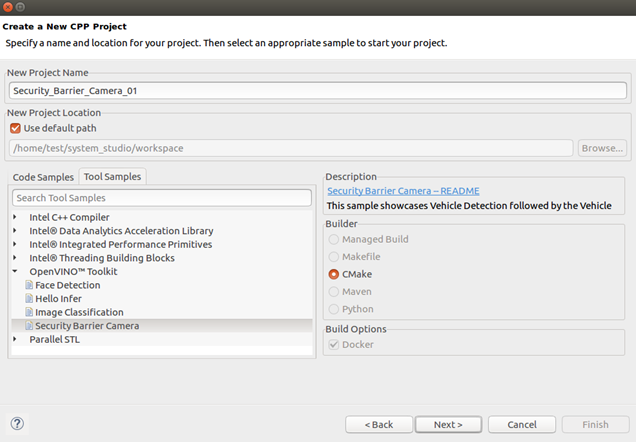The image size is (636, 442).
Task: Select the Hello Infer sample
Action: [58, 298]
